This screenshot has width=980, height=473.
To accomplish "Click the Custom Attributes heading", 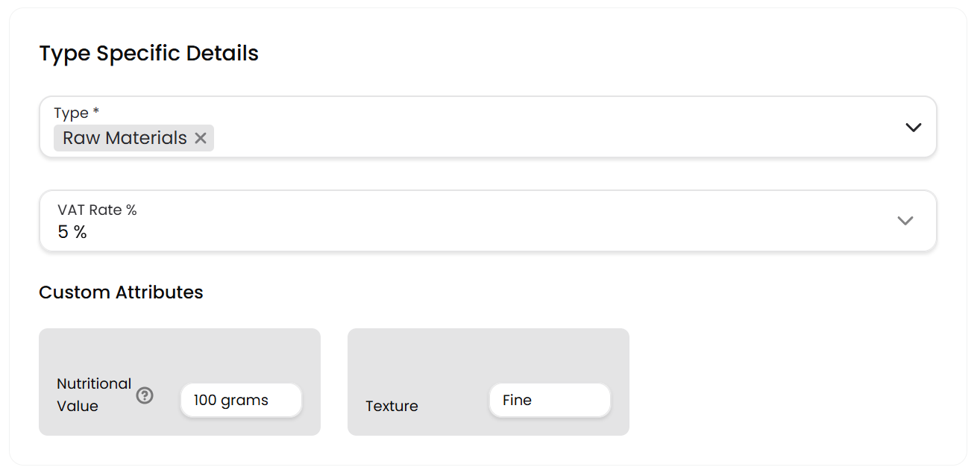I will 121,292.
